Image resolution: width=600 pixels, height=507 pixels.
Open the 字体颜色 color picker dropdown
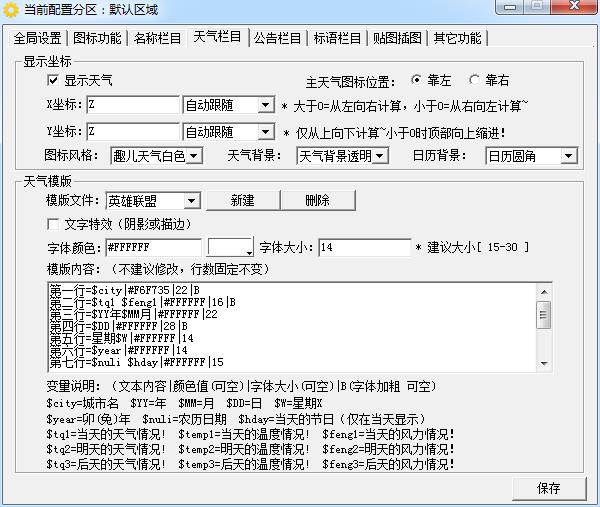click(244, 247)
